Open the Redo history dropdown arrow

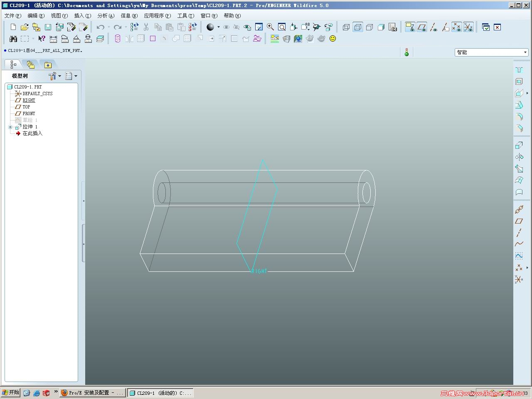tap(126, 27)
